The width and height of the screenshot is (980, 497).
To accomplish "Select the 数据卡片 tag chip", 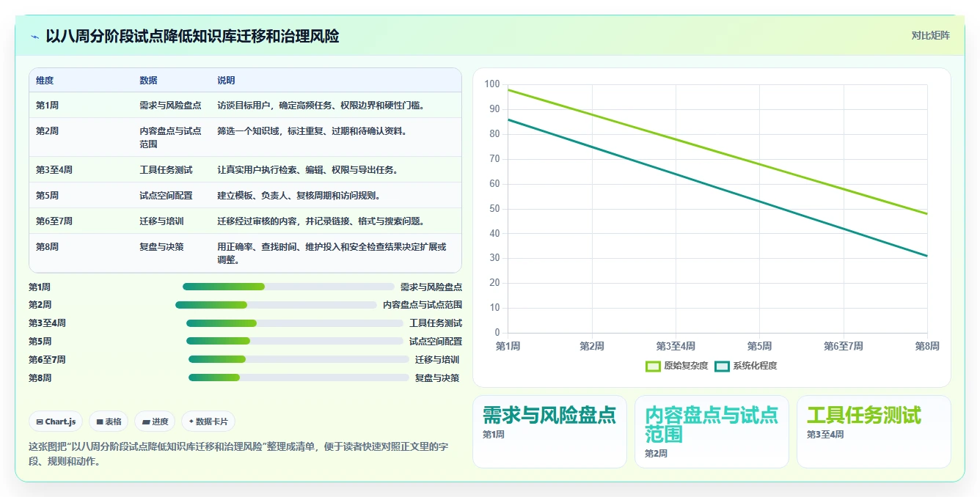I will [208, 421].
